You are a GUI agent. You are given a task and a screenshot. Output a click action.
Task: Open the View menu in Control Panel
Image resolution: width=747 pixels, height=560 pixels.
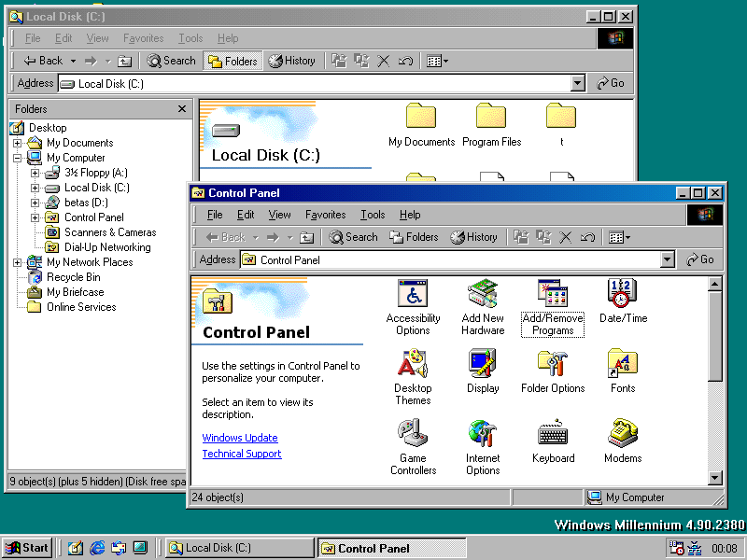[x=279, y=215]
